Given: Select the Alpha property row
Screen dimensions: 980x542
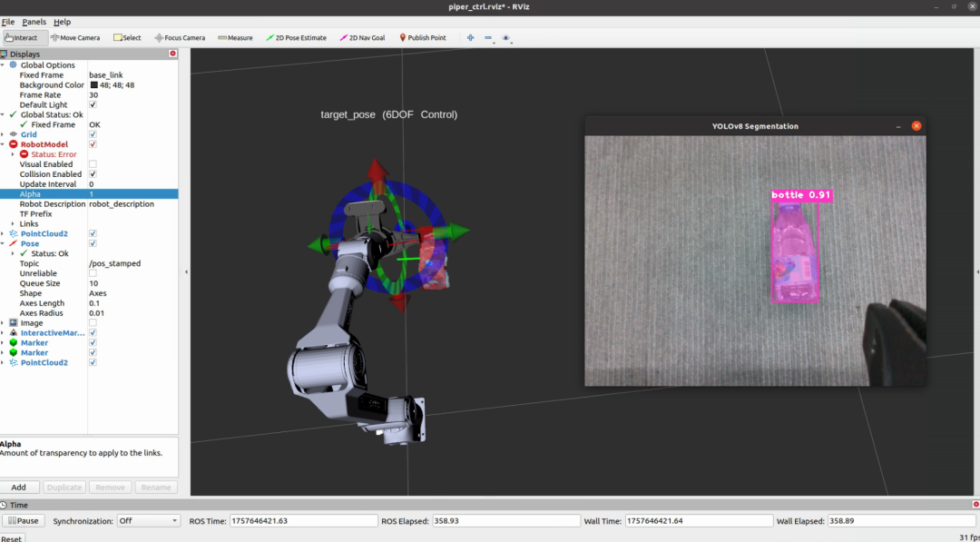Looking at the screenshot, I should [89, 194].
